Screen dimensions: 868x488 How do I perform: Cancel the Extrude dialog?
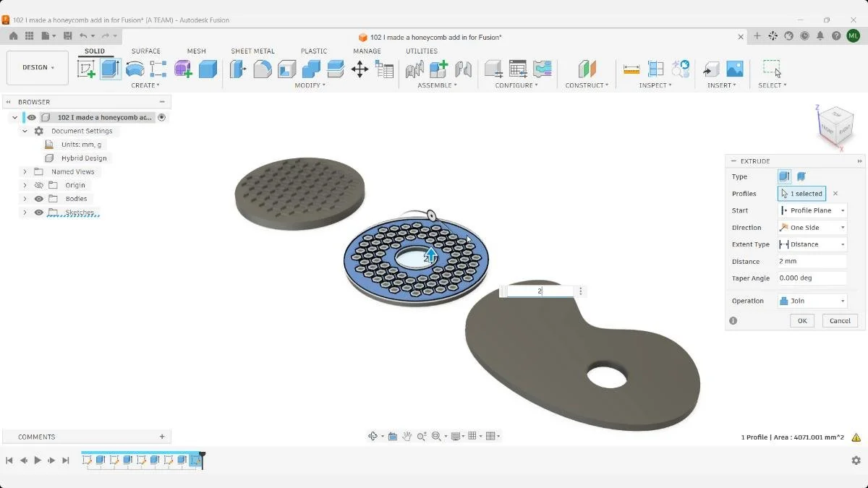[x=840, y=321]
